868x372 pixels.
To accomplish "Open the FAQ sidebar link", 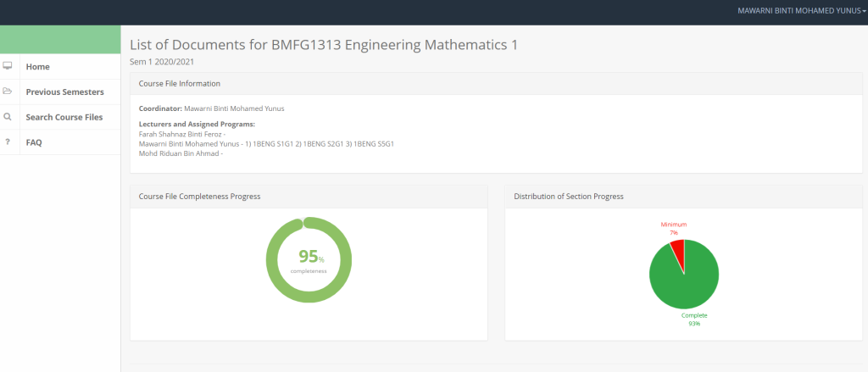I will point(34,142).
